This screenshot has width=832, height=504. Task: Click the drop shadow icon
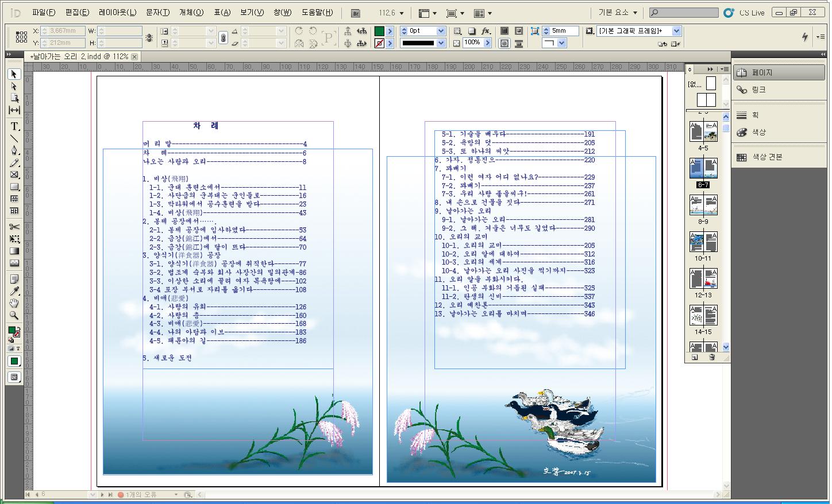pos(472,31)
